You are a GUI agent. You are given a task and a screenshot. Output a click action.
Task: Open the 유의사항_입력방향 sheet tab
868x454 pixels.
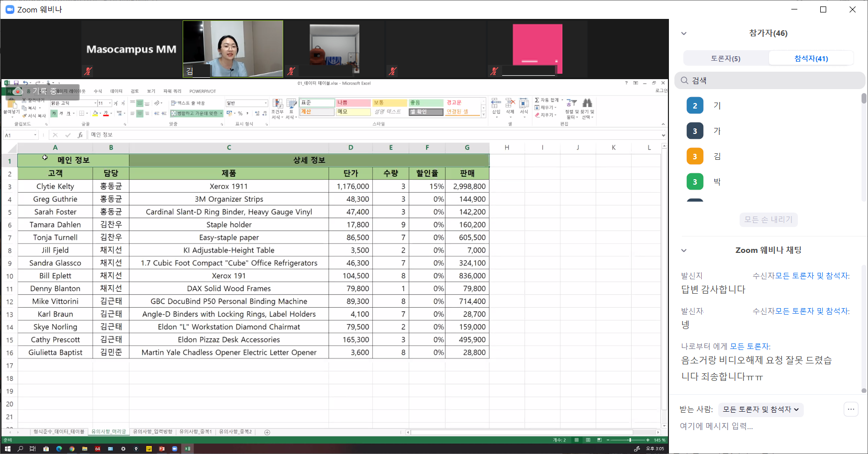click(152, 432)
